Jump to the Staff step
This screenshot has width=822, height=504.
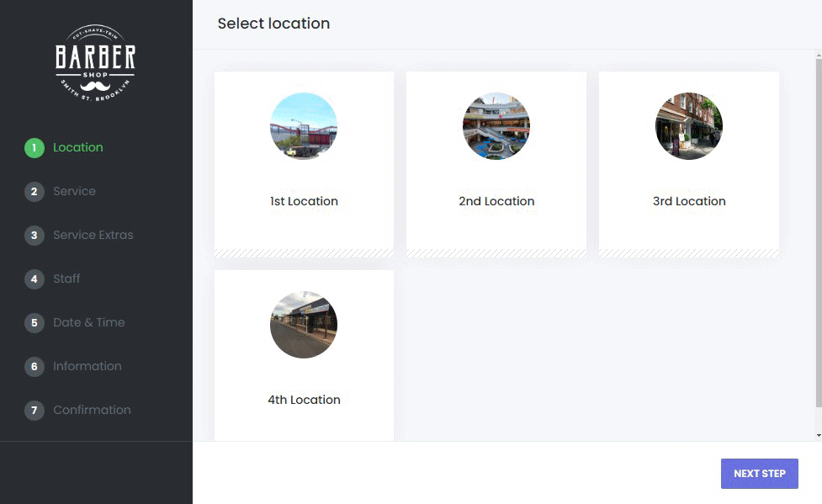tap(66, 279)
